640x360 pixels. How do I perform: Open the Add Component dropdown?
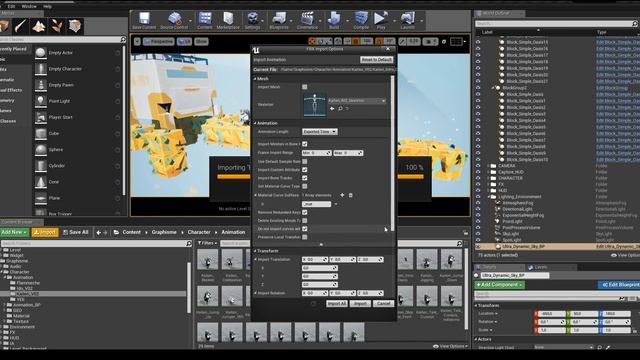click(x=500, y=284)
